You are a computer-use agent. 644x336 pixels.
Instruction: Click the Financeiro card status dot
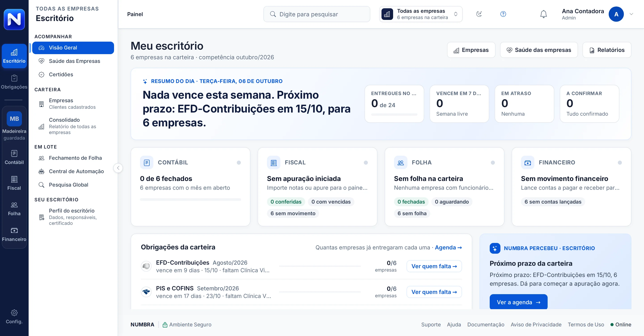(x=620, y=163)
